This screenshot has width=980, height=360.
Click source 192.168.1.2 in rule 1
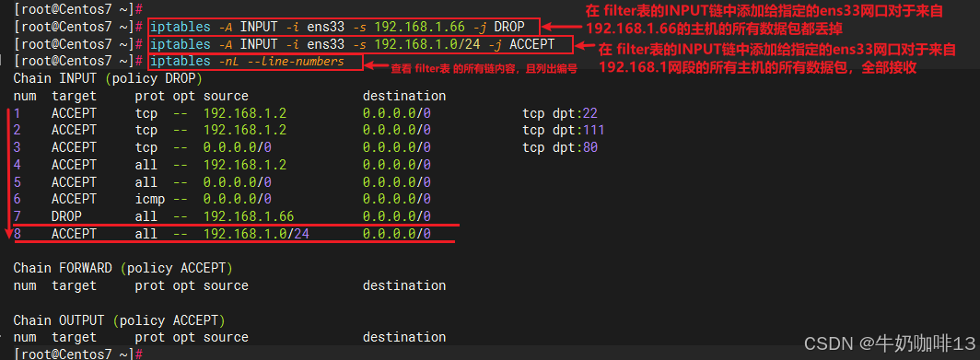(x=245, y=113)
